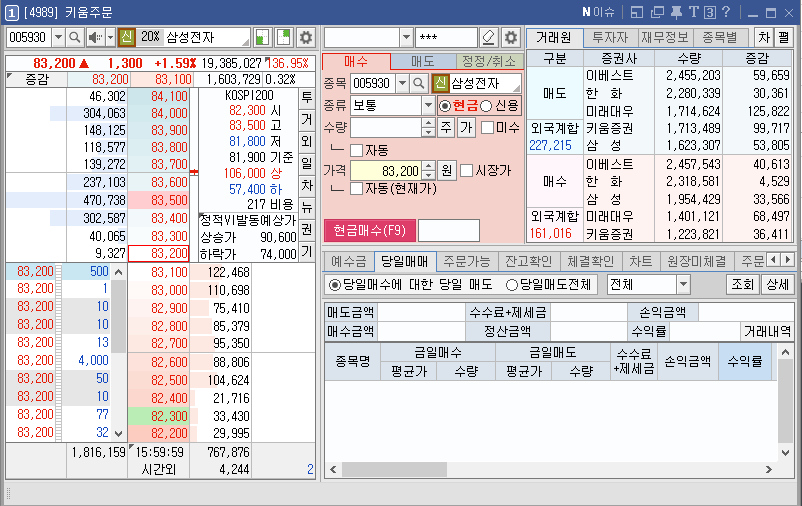Viewport: 802px width, 506px height.
Task: Click the 조회 query button
Action: [743, 284]
